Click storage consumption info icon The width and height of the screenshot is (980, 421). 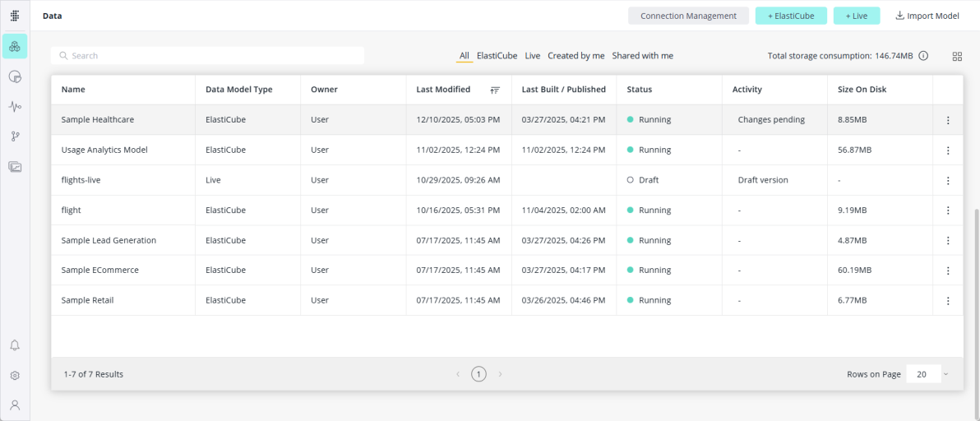click(923, 56)
